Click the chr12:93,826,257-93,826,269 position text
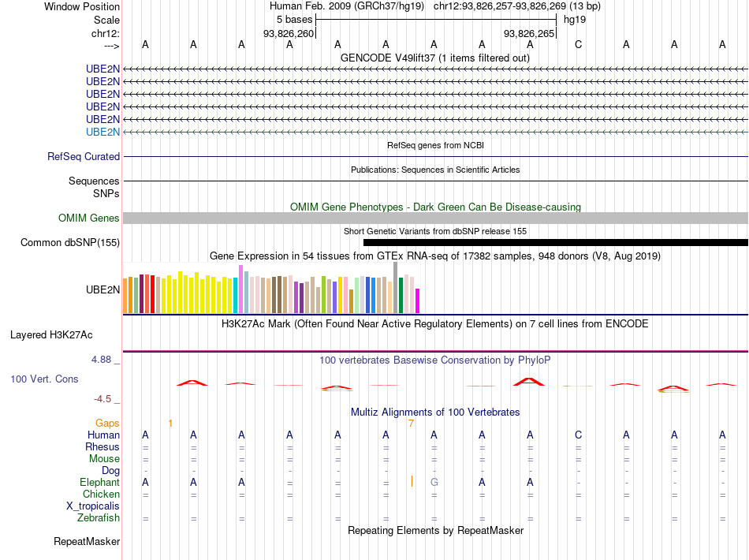Image resolution: width=749 pixels, height=560 pixels. (x=500, y=6)
